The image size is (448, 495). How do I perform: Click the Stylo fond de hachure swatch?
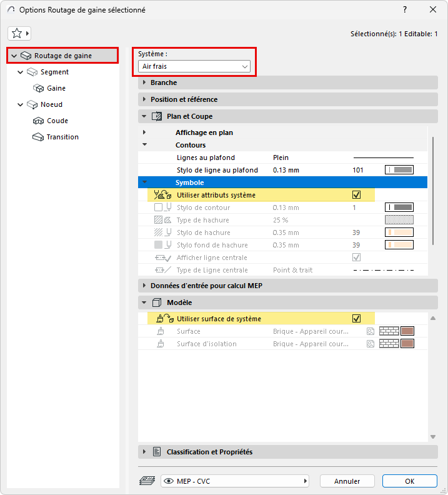tap(399, 245)
